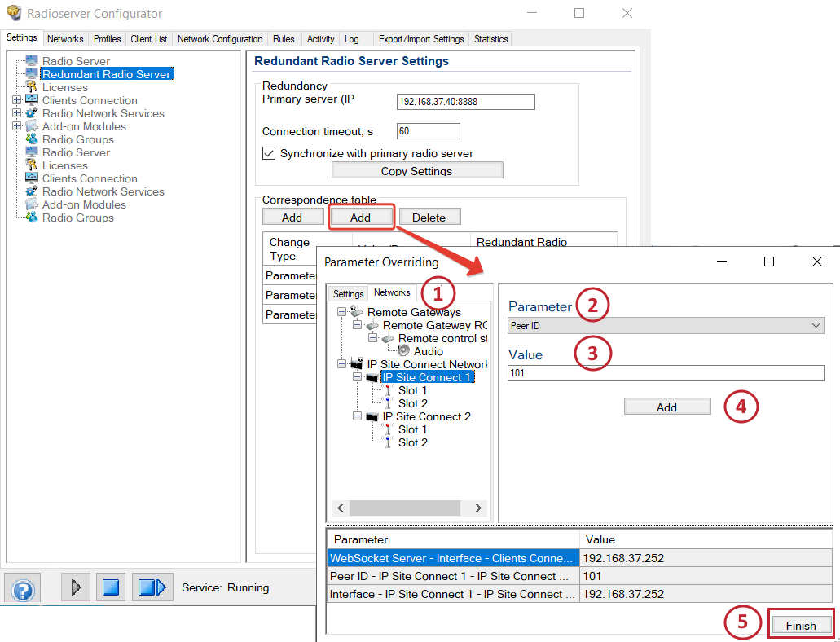The image size is (840, 642).
Task: Click the Value field containing 101
Action: click(x=666, y=373)
